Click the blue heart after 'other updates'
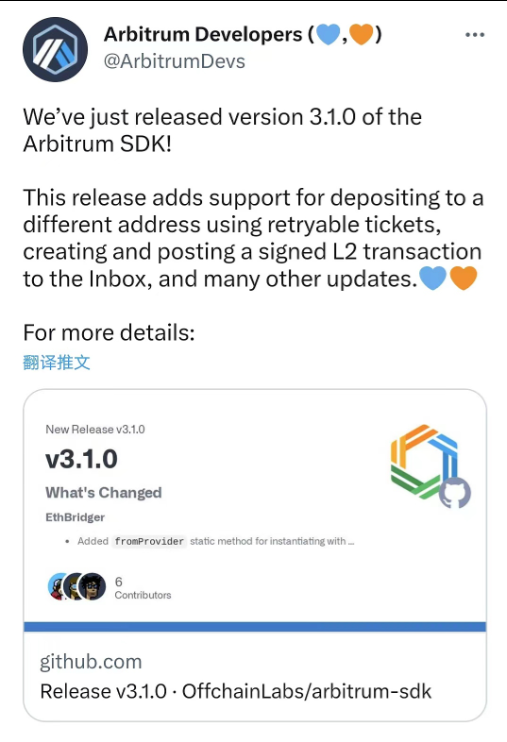507x742 pixels. pos(433,278)
